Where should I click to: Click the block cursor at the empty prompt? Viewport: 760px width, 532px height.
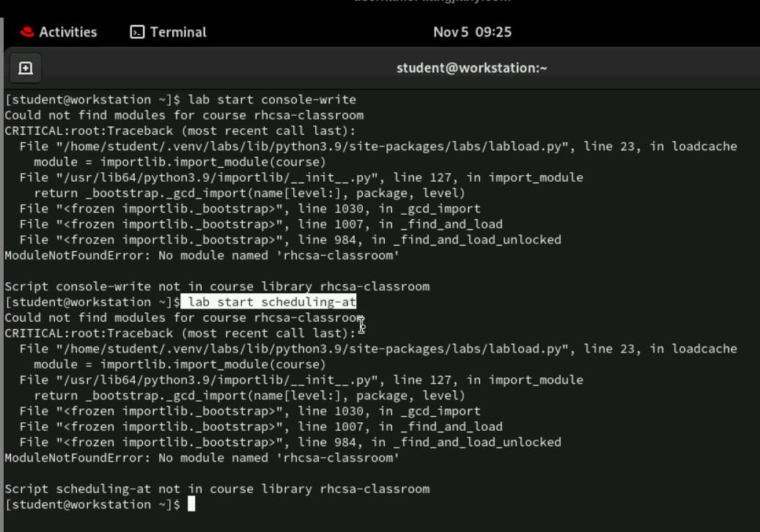[x=191, y=504]
